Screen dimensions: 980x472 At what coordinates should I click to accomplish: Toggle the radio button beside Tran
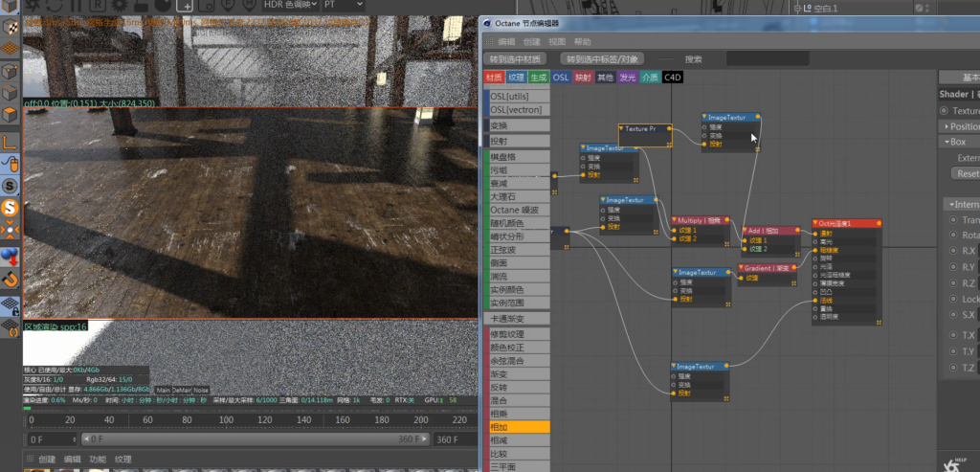coord(954,220)
